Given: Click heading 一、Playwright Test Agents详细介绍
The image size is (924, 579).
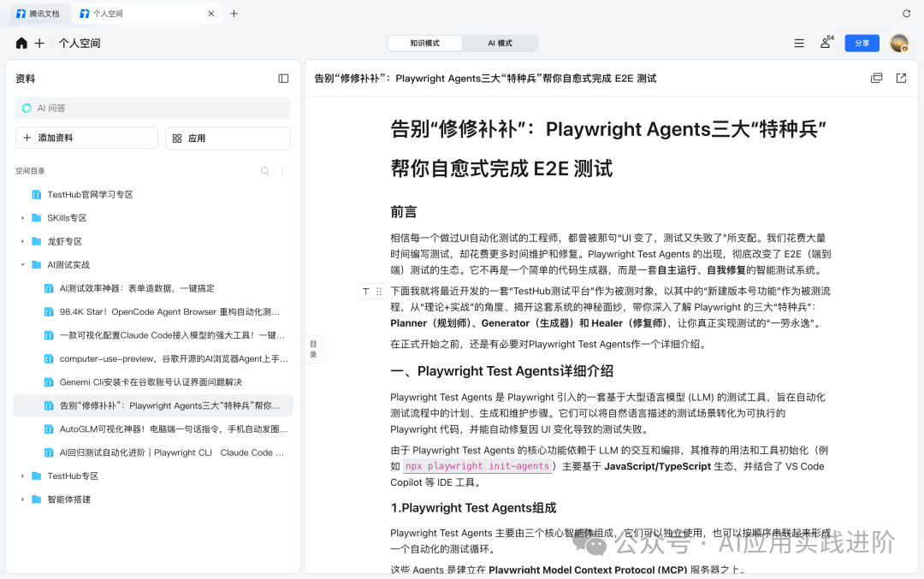Looking at the screenshot, I should pyautogui.click(x=501, y=371).
